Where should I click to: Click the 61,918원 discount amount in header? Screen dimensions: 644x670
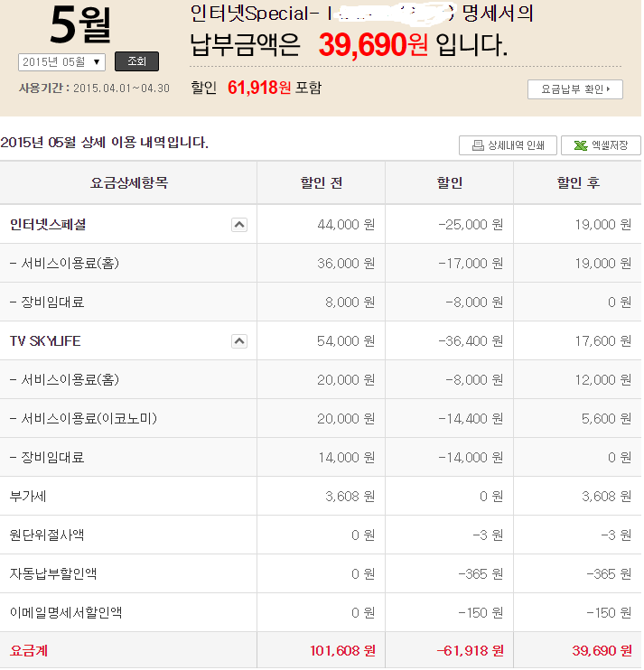point(259,88)
